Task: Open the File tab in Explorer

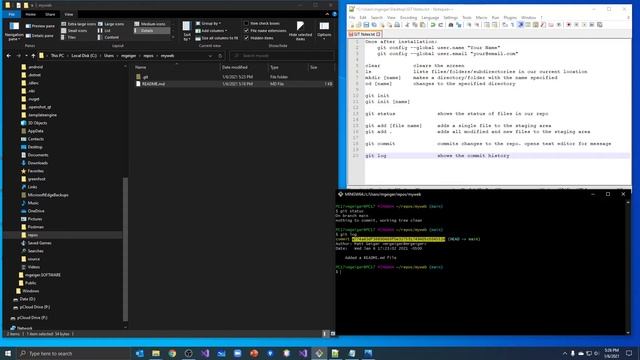Action: (12, 14)
